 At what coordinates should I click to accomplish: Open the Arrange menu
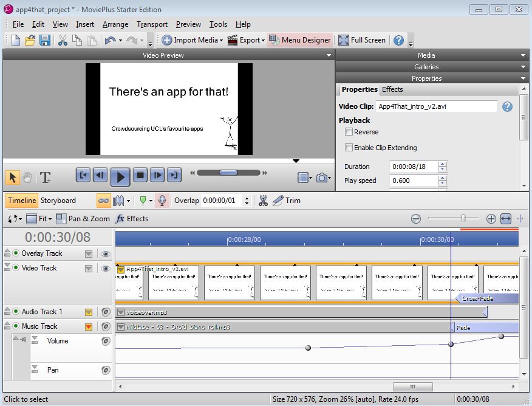tap(115, 24)
